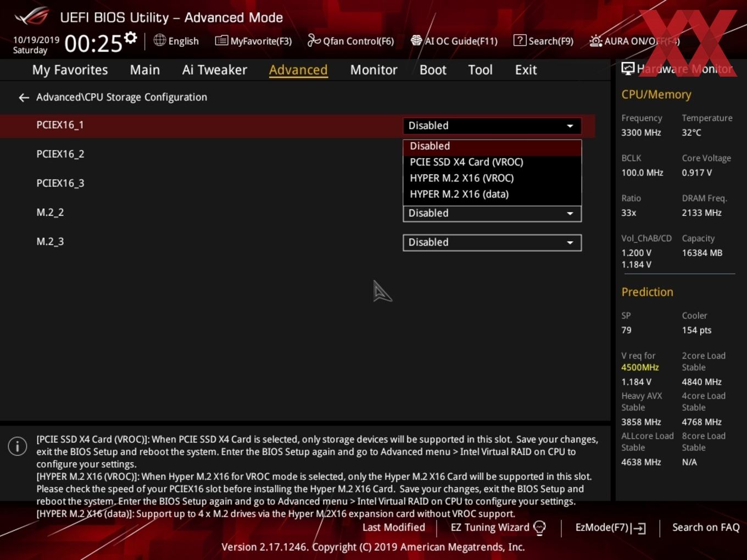
Task: Click the 4840 MHz 2core load value
Action: pyautogui.click(x=702, y=382)
